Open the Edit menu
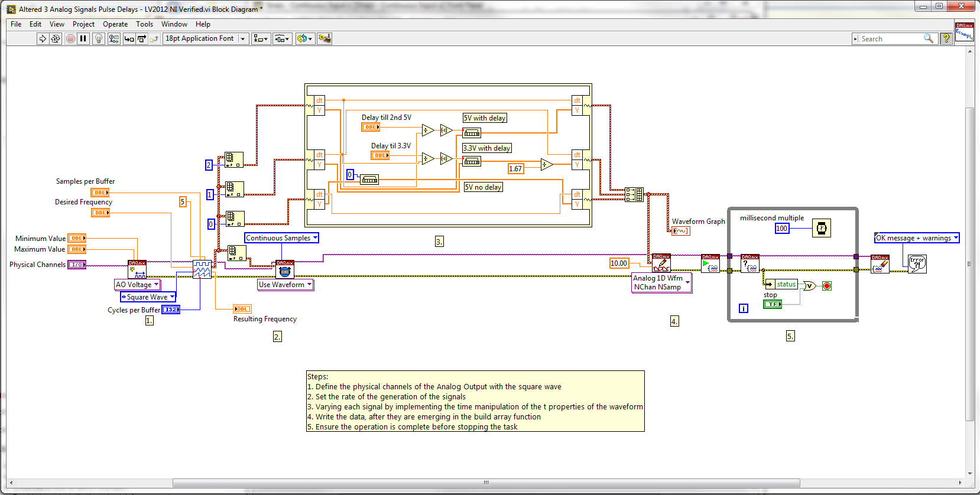 [x=35, y=24]
